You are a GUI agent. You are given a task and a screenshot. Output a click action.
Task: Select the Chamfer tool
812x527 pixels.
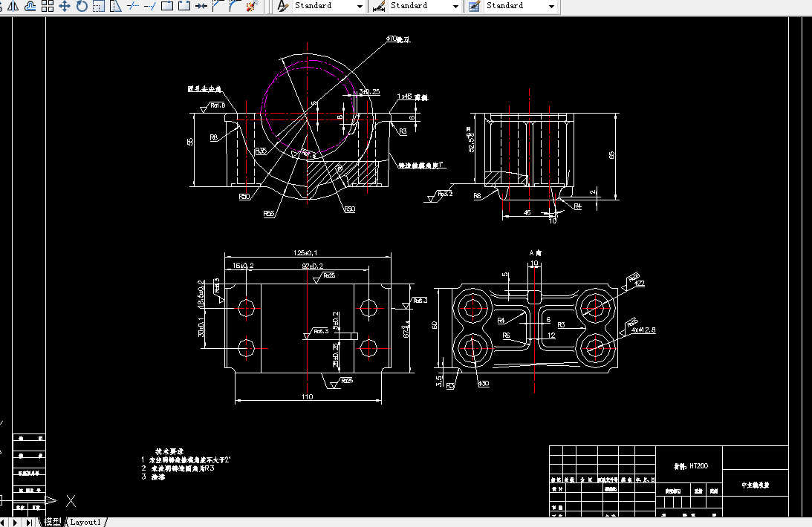point(219,7)
